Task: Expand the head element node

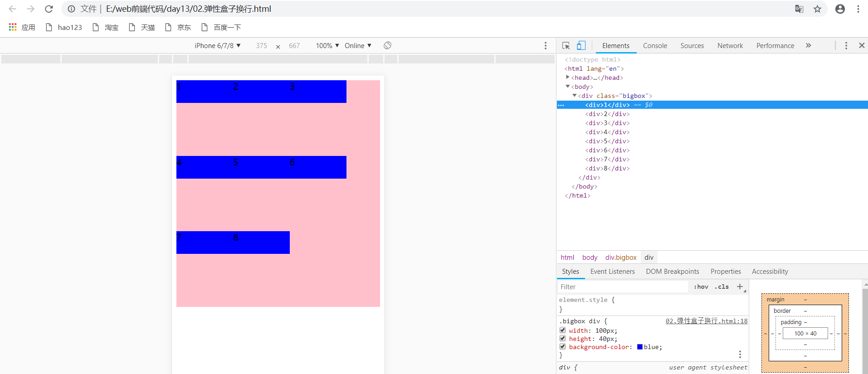Action: tap(567, 77)
